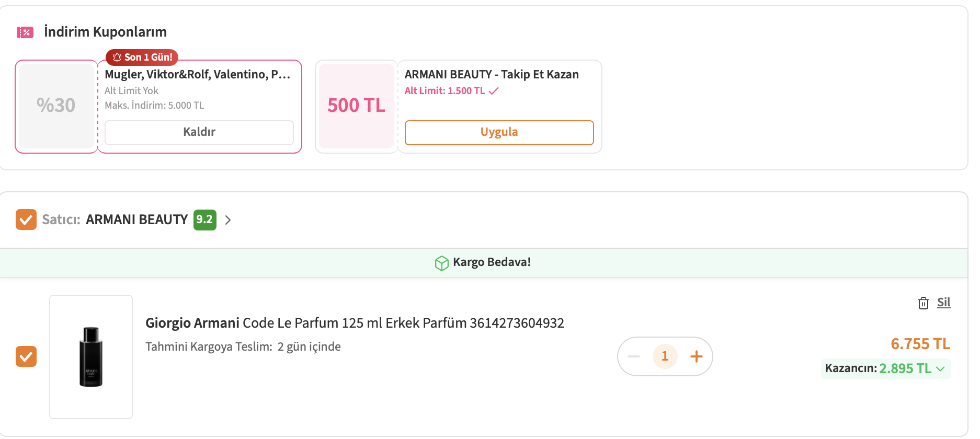Click the 9.2 seller rating badge
This screenshot has height=439, width=980.
point(204,219)
